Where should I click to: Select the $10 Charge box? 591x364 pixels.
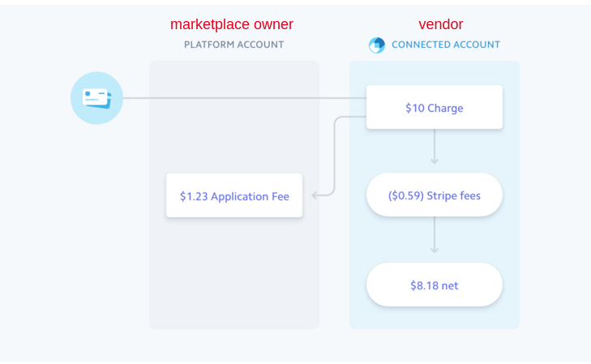point(435,107)
